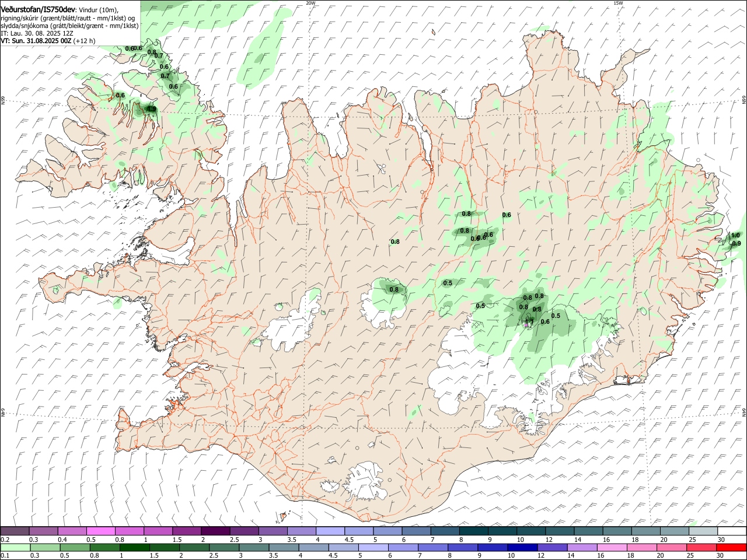Select the pale green 0.1–0.3 rain swatch
This screenshot has width=747, height=560.
[x=15, y=547]
